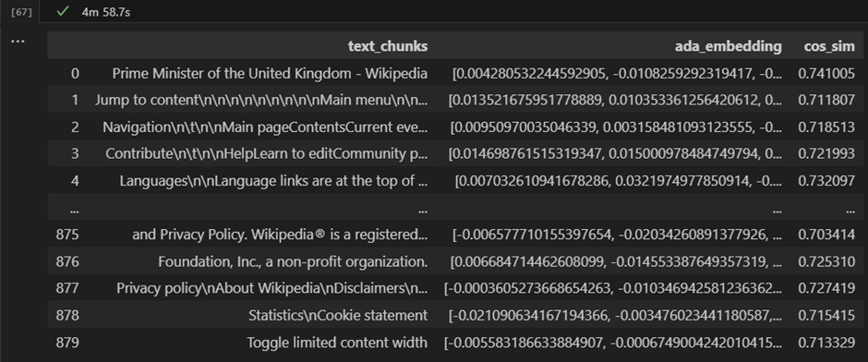Viewport: 868px width, 362px height.
Task: Click the Jump to content text cell
Action: coord(261,100)
